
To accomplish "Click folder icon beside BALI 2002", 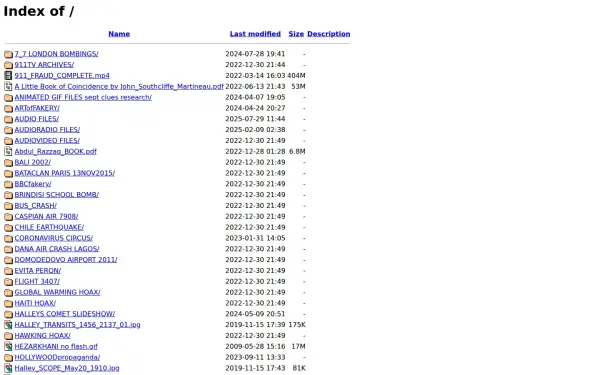I will (x=8, y=163).
